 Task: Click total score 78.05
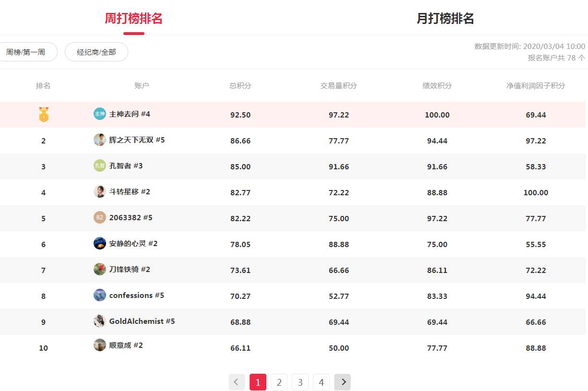[x=240, y=245]
